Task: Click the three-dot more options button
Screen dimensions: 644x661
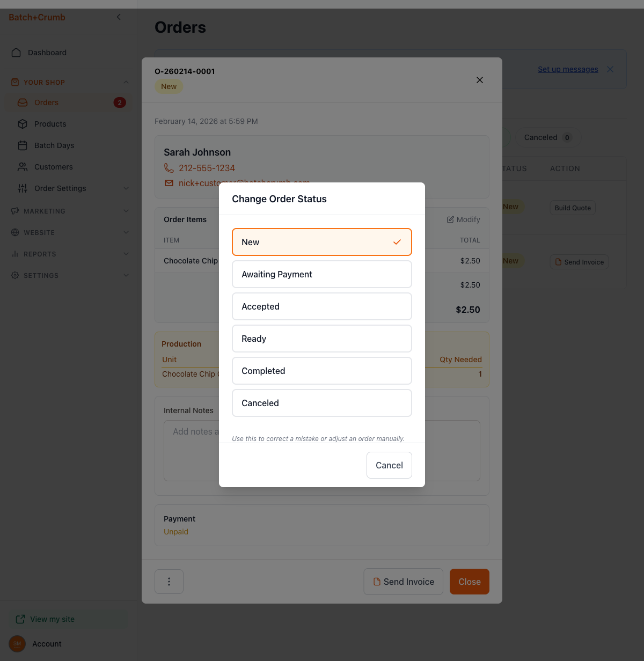Action: tap(169, 582)
